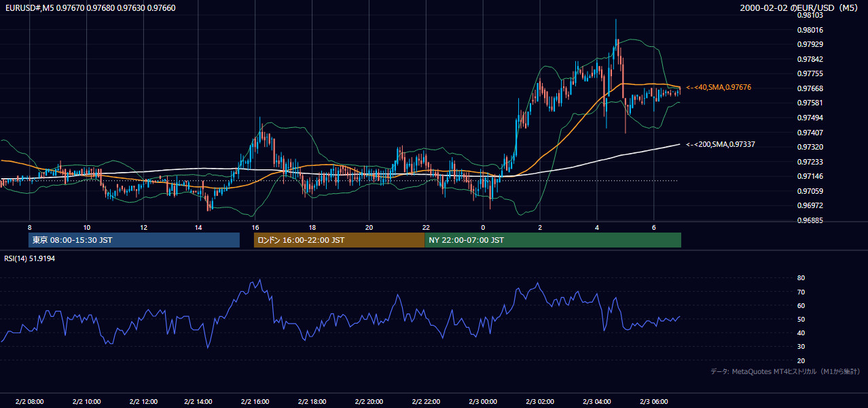Screen dimensions: 868x408
Task: Click the 0.97842 price axis value
Action: (x=810, y=59)
